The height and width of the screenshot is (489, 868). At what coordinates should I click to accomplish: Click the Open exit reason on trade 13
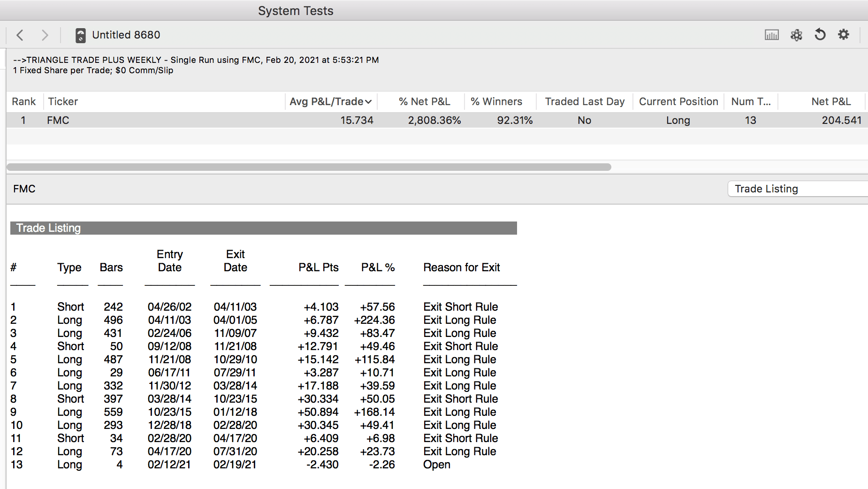[x=437, y=465]
